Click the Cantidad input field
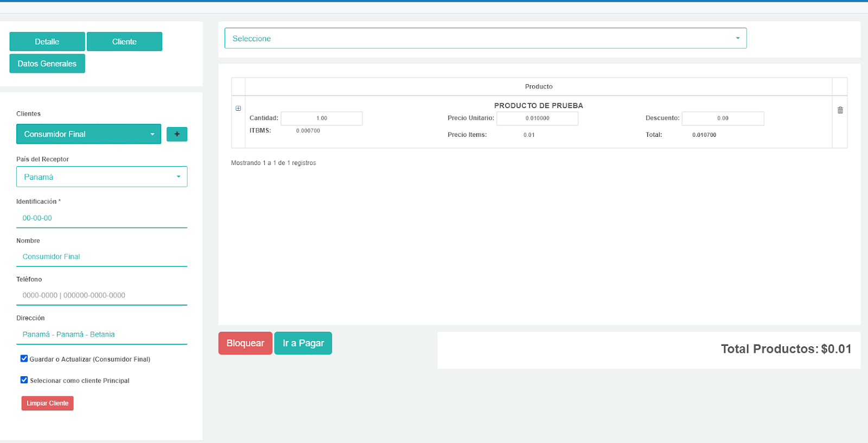Viewport: 868px width, 443px height. pyautogui.click(x=322, y=118)
